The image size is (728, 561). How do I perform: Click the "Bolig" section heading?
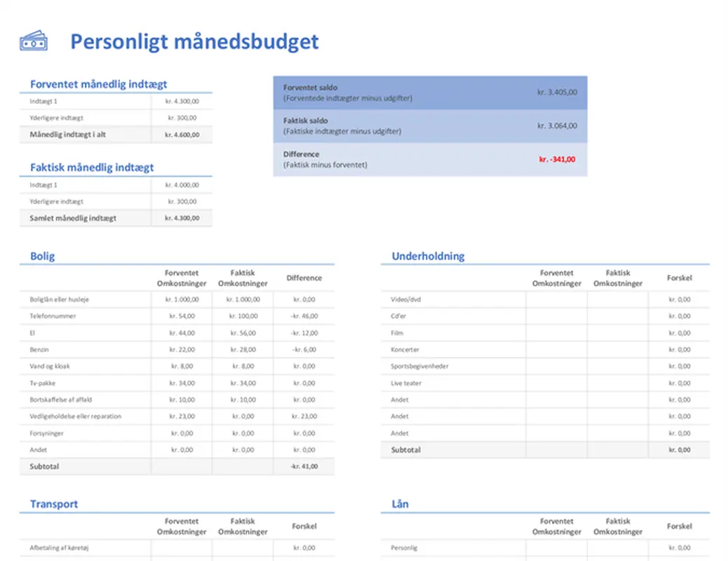tap(41, 256)
